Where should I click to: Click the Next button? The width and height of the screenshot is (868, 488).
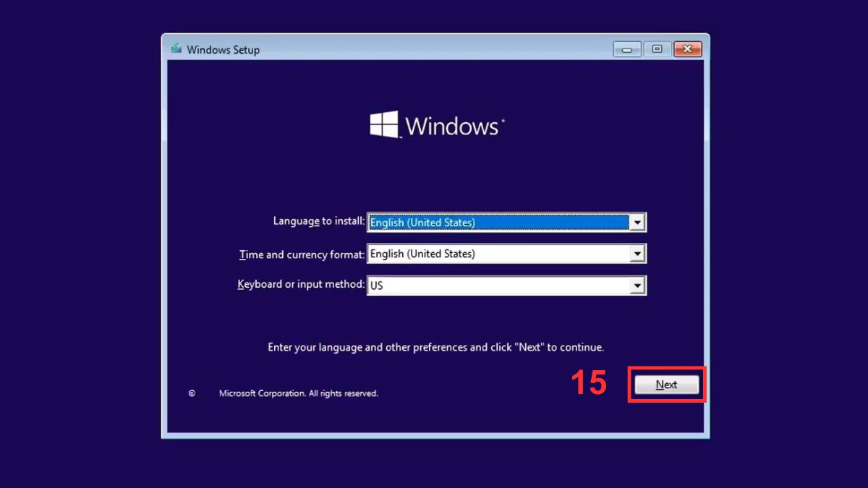[x=665, y=385]
